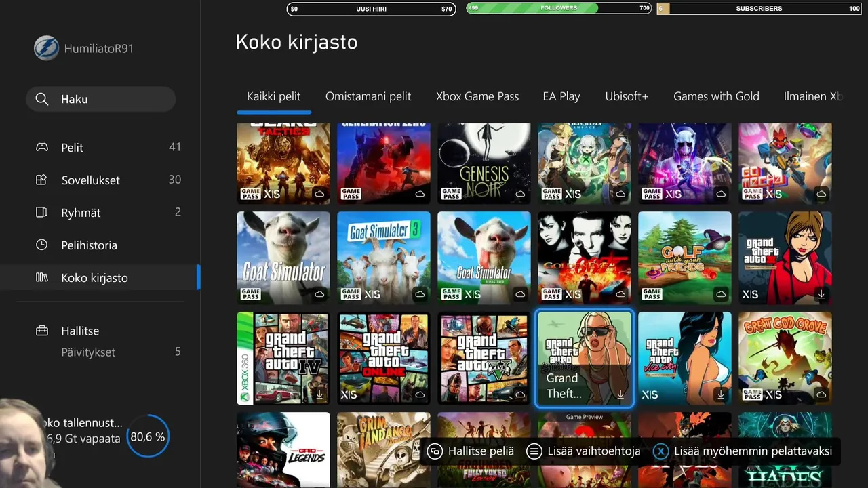Click the cloud icon on Genesis Noir
The height and width of the screenshot is (488, 868).
point(520,195)
